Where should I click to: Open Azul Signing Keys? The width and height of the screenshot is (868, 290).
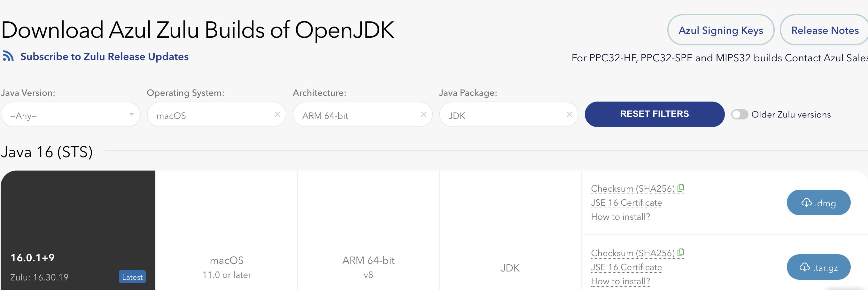click(x=721, y=30)
